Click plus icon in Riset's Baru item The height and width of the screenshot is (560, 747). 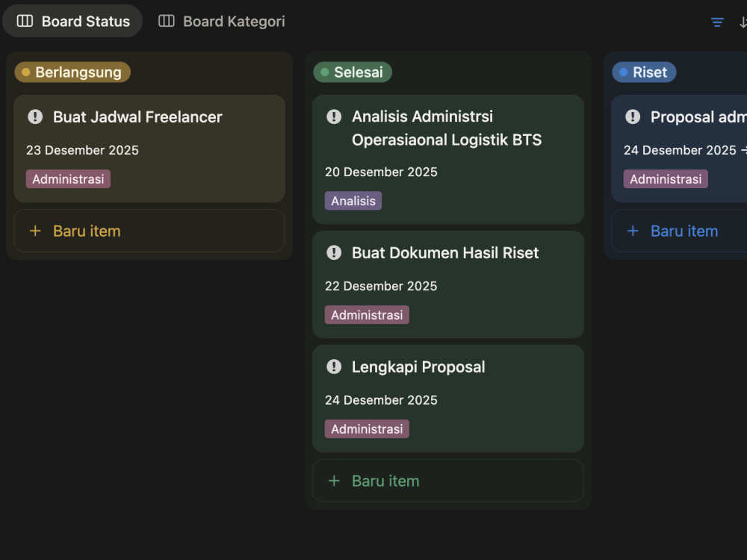click(x=633, y=231)
